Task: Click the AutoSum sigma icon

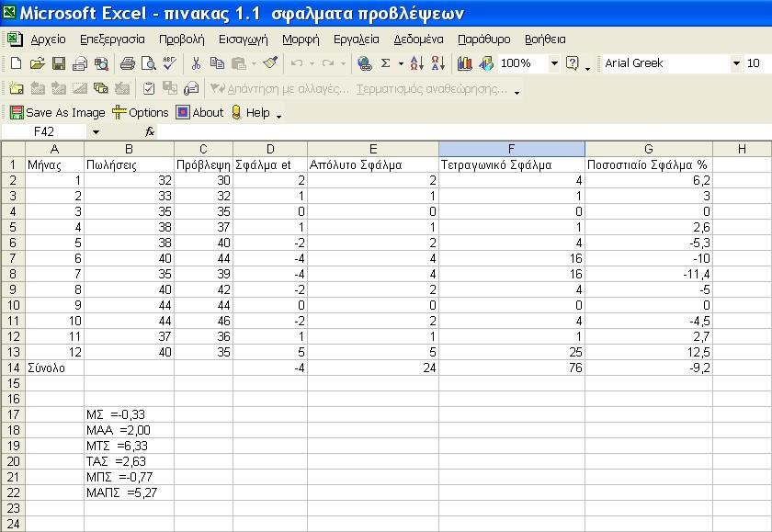Action: tap(386, 63)
